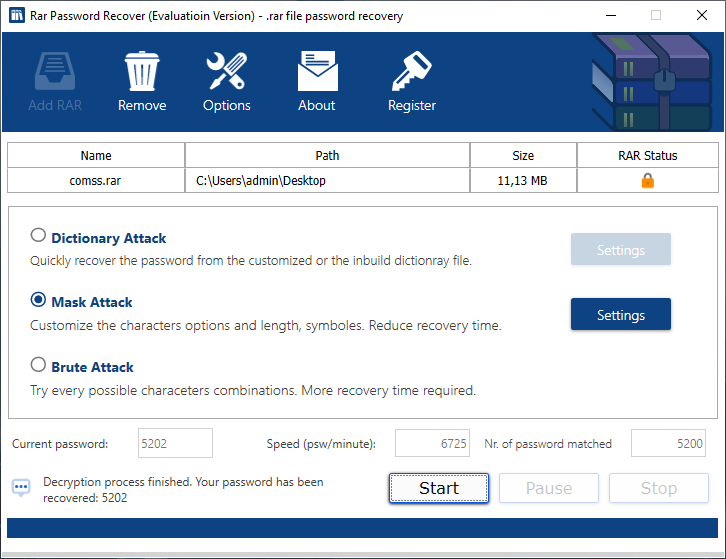Select the Dictionary Attack radio button
The height and width of the screenshot is (559, 726).
click(x=38, y=235)
